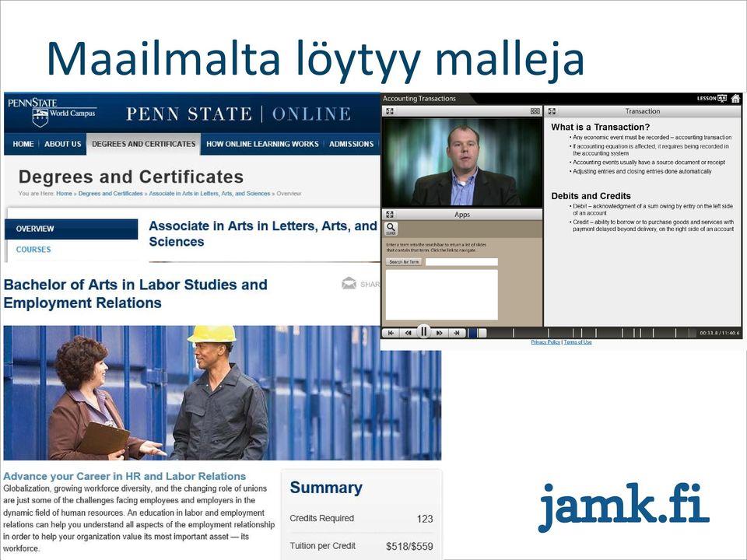747x560 pixels.
Task: Click the 'Debits and Credits' heading
Action: [591, 196]
